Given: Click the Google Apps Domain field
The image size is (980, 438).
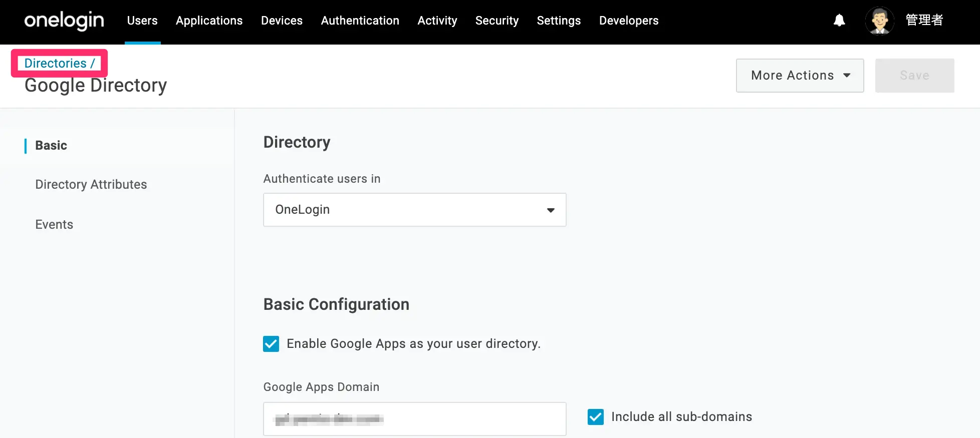Looking at the screenshot, I should [415, 419].
